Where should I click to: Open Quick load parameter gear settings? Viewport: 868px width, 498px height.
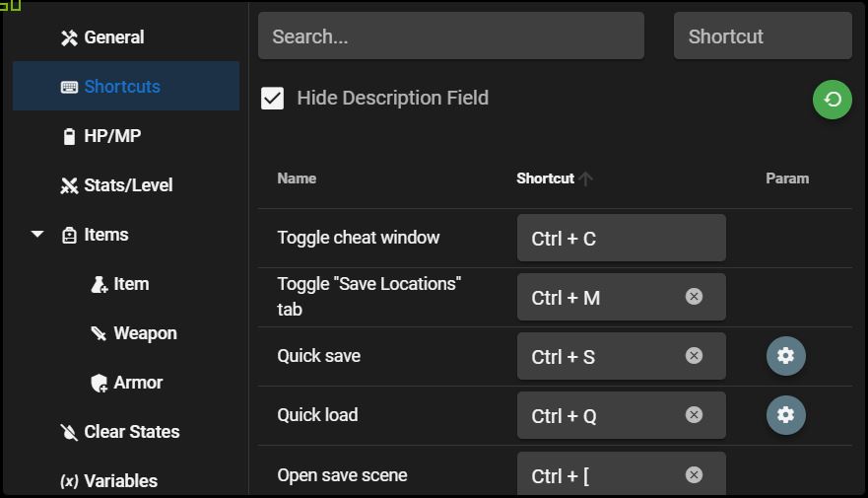tap(785, 415)
